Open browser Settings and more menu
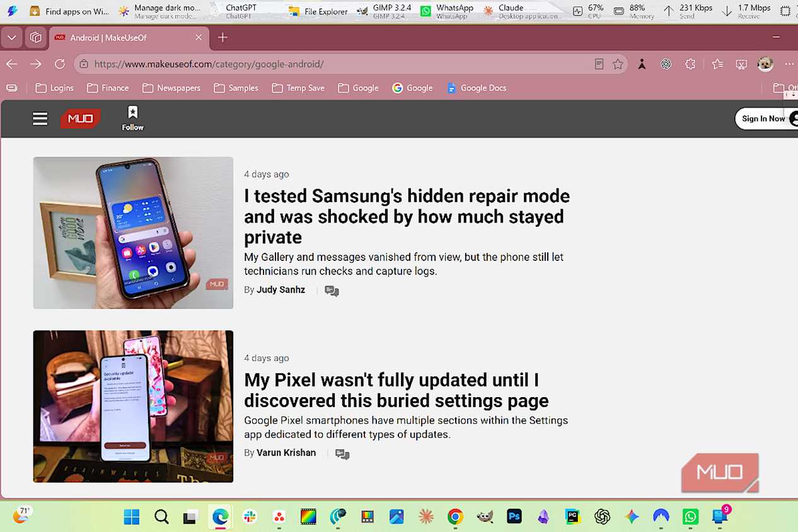 point(789,64)
